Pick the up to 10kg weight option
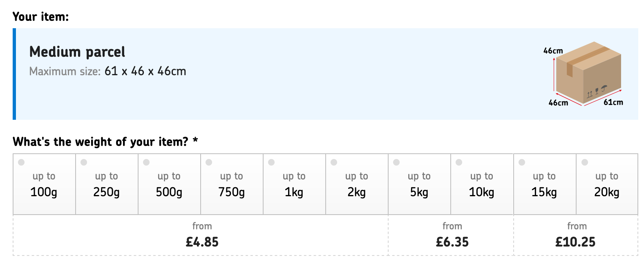Screen dimensions: 644x260 click(x=482, y=184)
